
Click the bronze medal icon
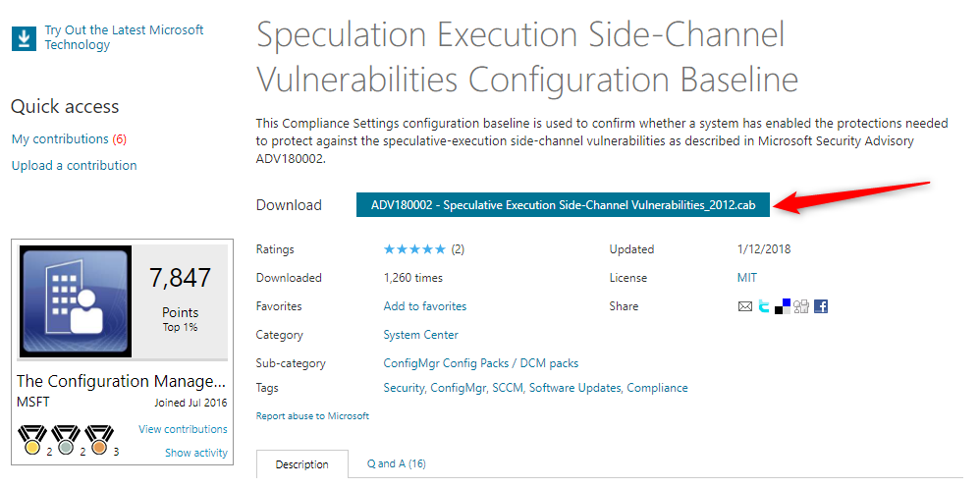coord(98,440)
